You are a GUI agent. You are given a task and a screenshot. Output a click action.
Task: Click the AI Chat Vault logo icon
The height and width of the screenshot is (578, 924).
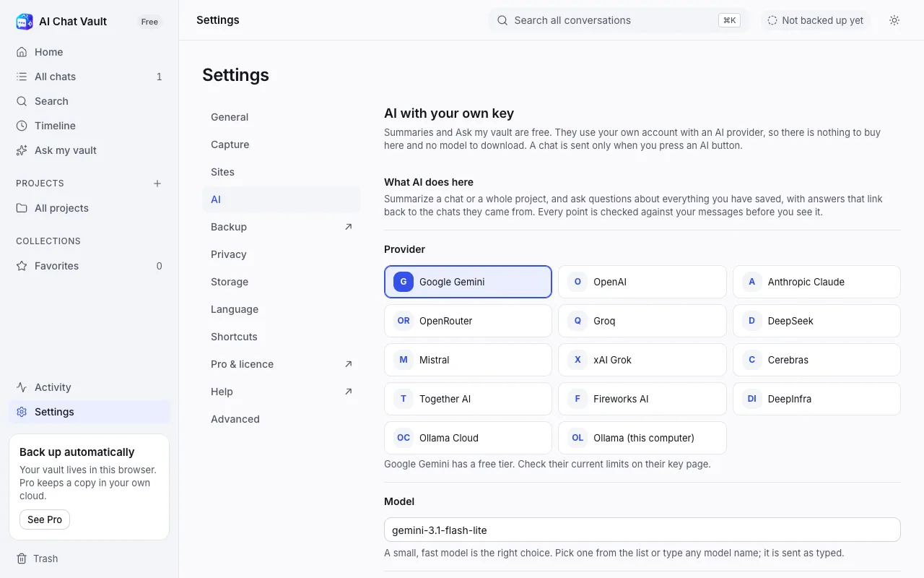25,22
